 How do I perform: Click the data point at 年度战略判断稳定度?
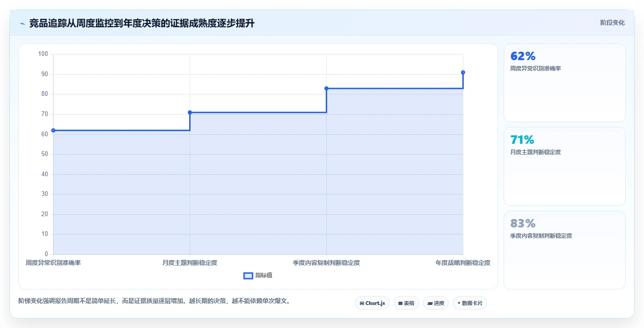[x=463, y=72]
